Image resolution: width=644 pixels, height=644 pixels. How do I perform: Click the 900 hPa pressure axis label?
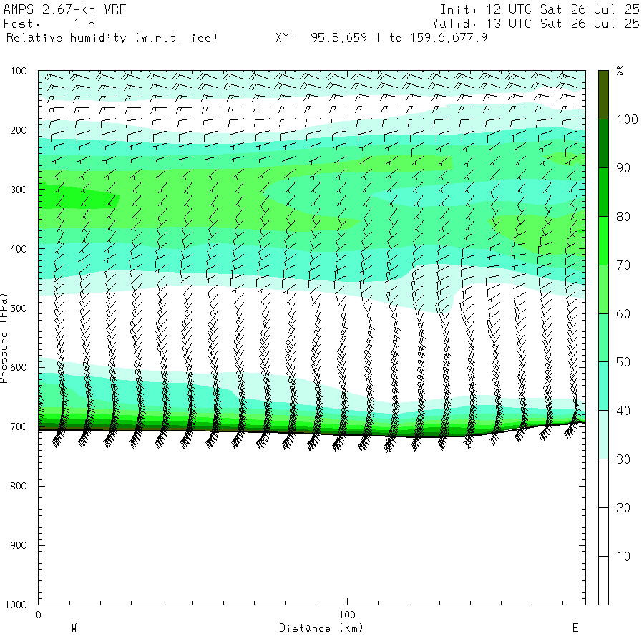click(x=19, y=545)
